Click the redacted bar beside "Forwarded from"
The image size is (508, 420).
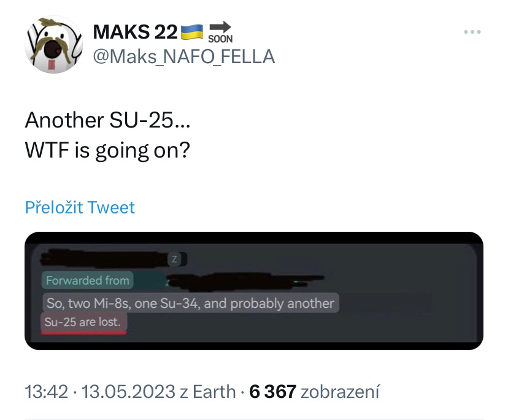(233, 281)
